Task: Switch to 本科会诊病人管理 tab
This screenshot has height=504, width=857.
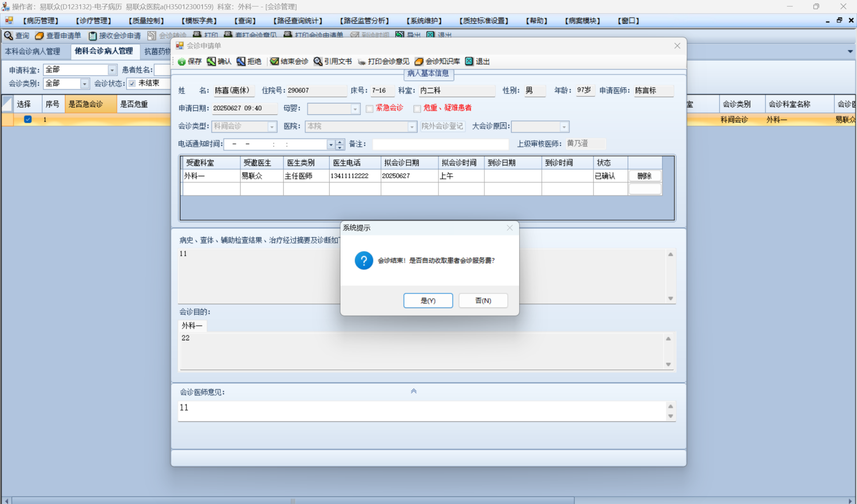Action: tap(33, 51)
